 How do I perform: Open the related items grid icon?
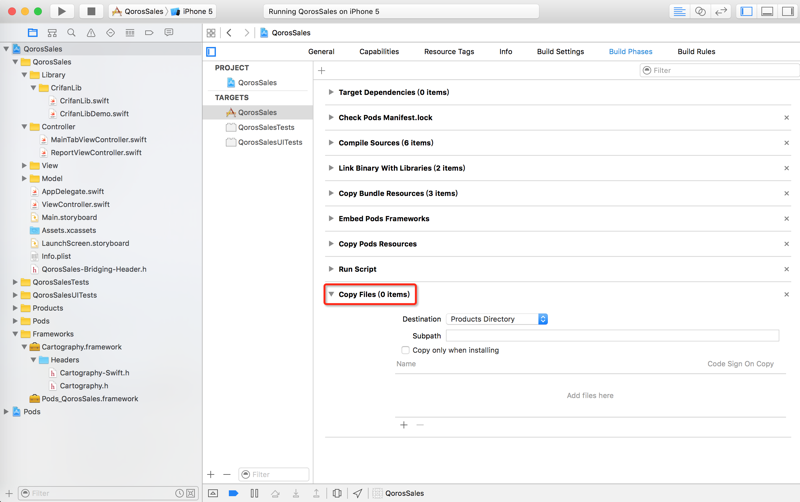click(x=211, y=33)
